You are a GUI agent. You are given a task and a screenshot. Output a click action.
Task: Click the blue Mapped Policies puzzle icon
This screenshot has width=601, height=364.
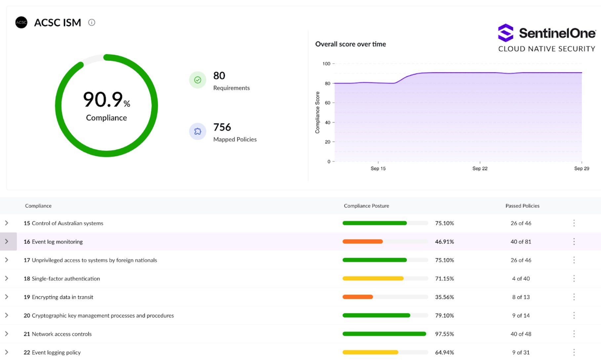pyautogui.click(x=198, y=131)
